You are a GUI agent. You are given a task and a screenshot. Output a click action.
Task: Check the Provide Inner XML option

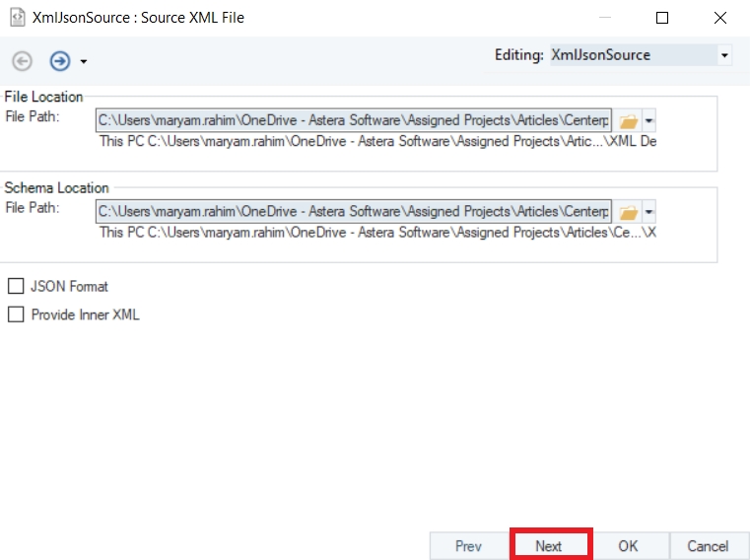tap(16, 315)
